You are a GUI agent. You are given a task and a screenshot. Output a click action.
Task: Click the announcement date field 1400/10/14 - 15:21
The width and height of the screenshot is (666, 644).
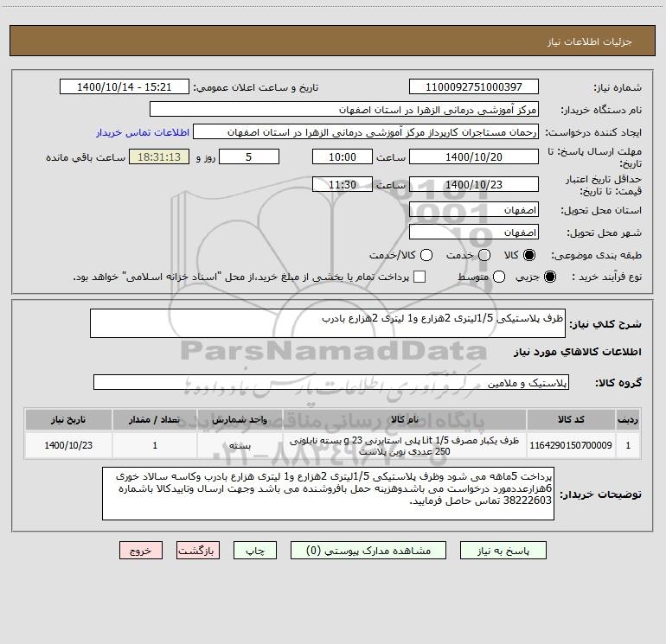tap(125, 87)
